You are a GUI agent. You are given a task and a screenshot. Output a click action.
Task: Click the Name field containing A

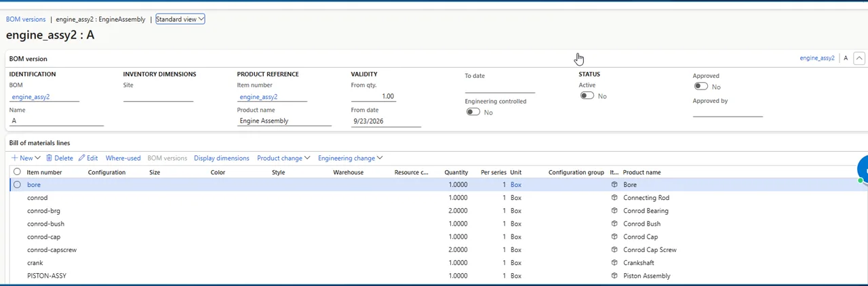56,121
